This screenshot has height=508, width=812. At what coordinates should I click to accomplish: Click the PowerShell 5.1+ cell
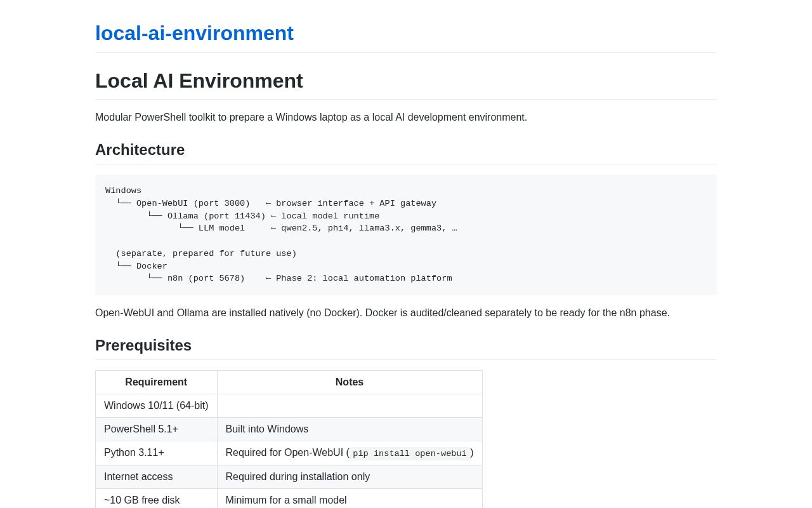tap(156, 429)
